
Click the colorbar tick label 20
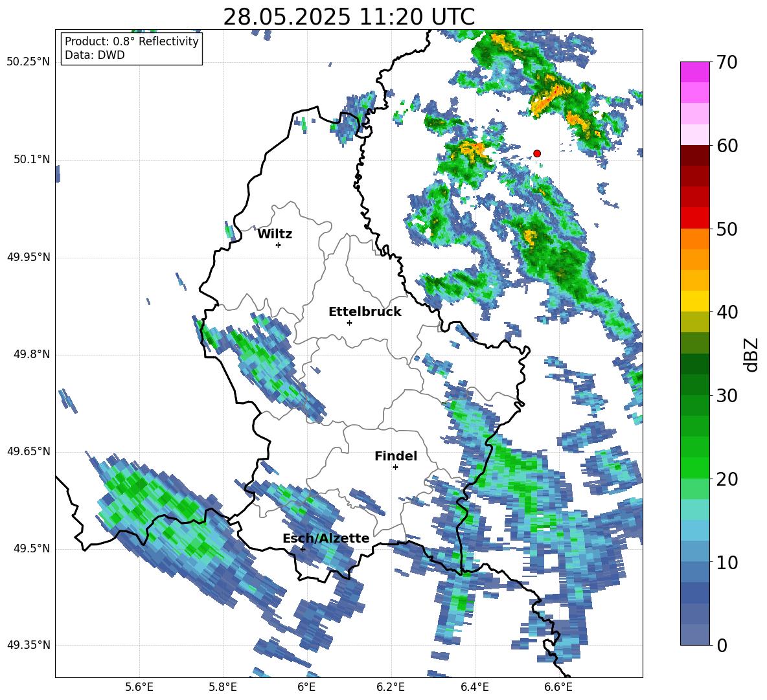click(727, 479)
